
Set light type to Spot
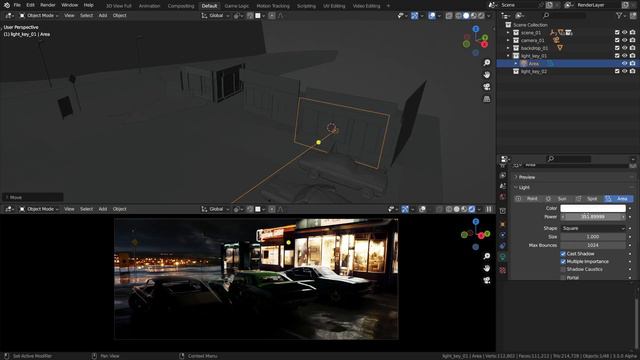588,199
